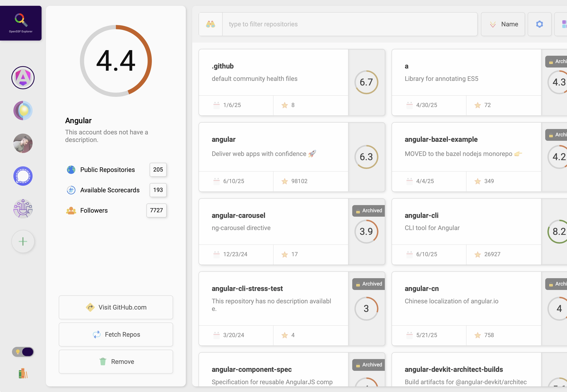This screenshot has height=392, width=567.
Task: Click the calendar icon next to 4/30/25
Action: (410, 105)
